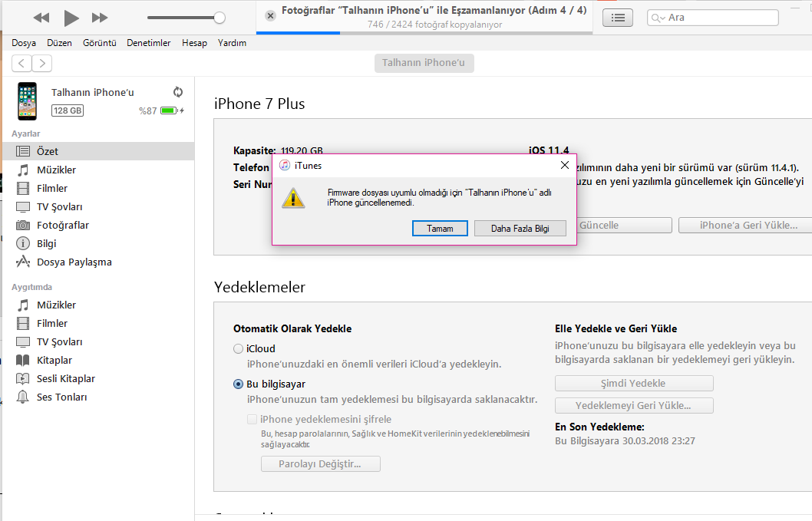Select the Bu bilgisayar radio button
This screenshot has height=521, width=812.
(238, 384)
